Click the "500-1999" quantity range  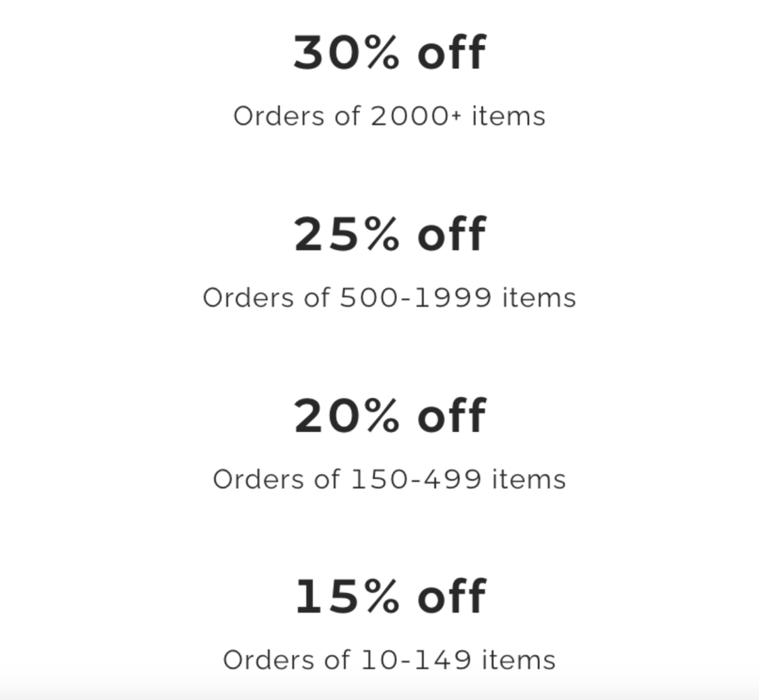[x=416, y=297]
